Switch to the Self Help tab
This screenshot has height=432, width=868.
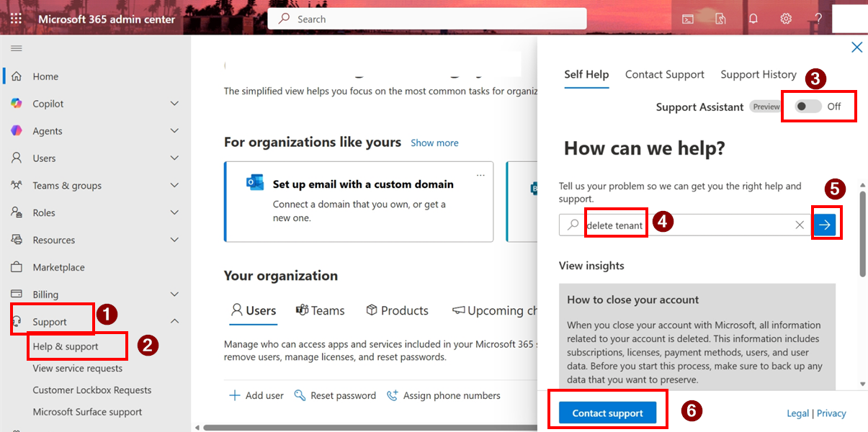click(586, 75)
